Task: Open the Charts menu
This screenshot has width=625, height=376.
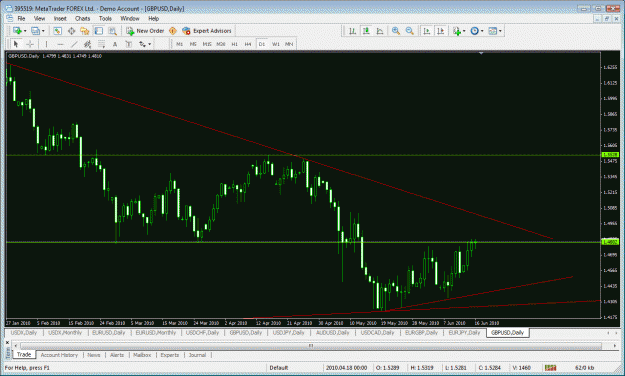Action: point(83,18)
